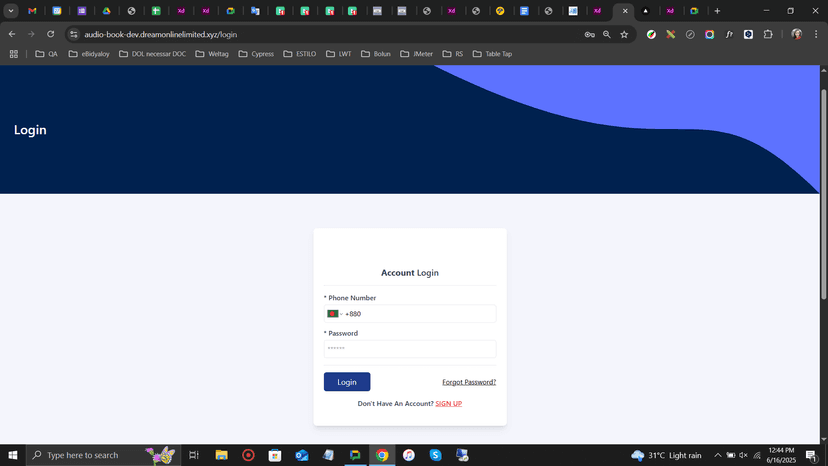Click the blue Login button
The image size is (828, 466).
(x=346, y=382)
